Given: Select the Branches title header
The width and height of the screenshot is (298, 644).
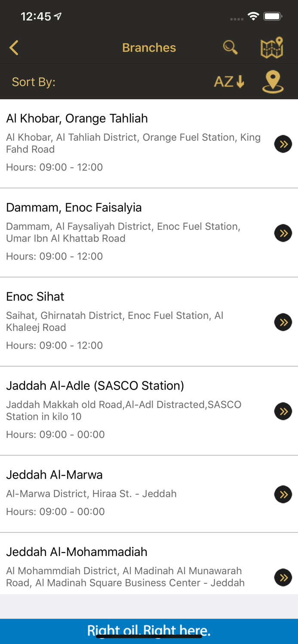Looking at the screenshot, I should click(149, 48).
